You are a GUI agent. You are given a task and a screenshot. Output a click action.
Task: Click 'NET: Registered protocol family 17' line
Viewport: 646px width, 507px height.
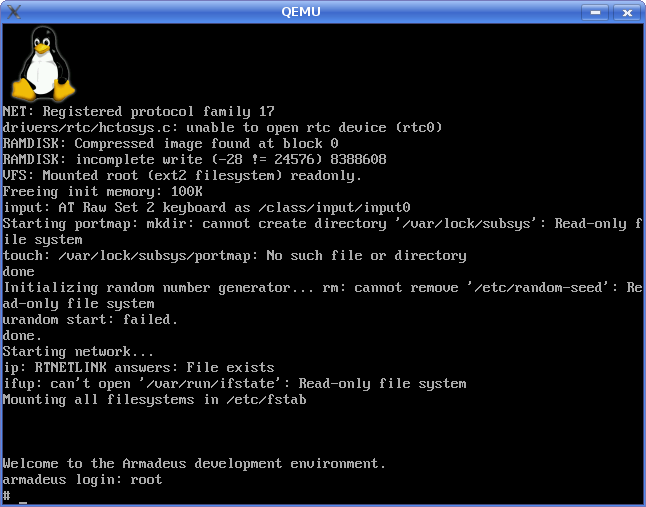(138, 112)
